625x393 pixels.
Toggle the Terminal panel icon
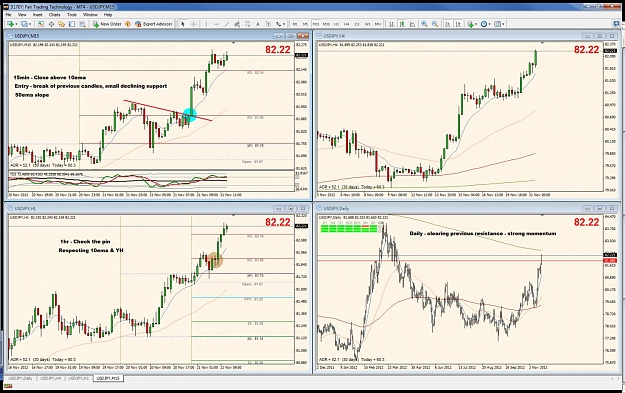pos(72,24)
